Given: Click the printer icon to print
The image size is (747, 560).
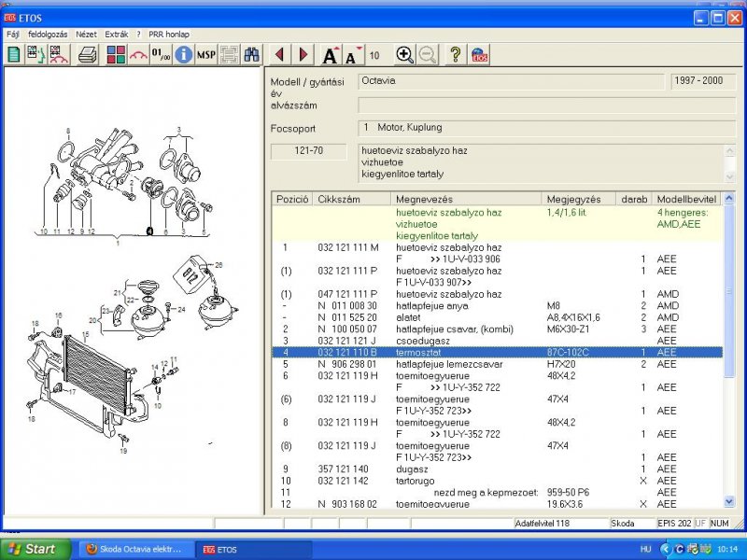Looking at the screenshot, I should 88,54.
